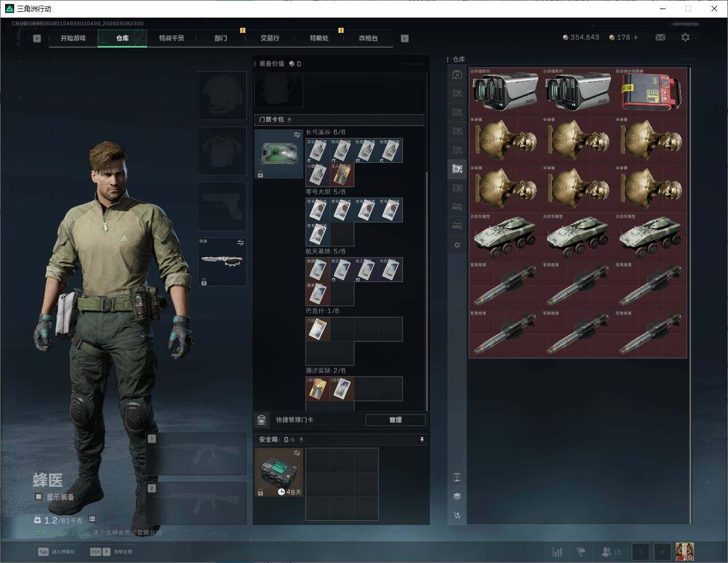This screenshot has height=563, width=728.
Task: Click the swap arrows on the 门禁卡包 case
Action: click(297, 135)
